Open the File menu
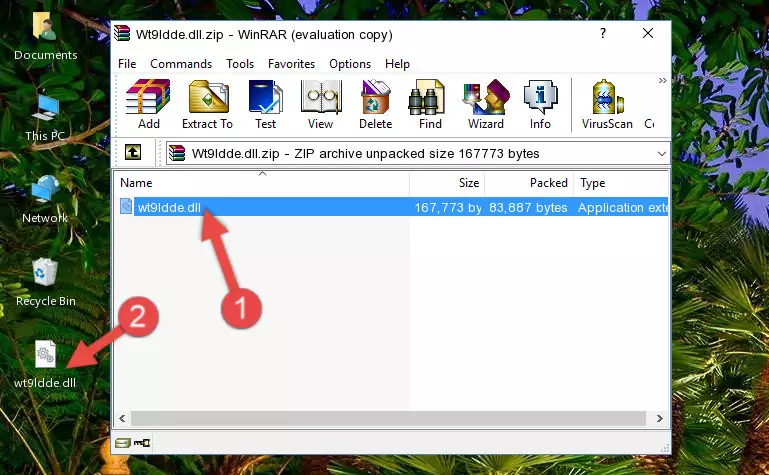Screen dimensions: 769x475 127,64
